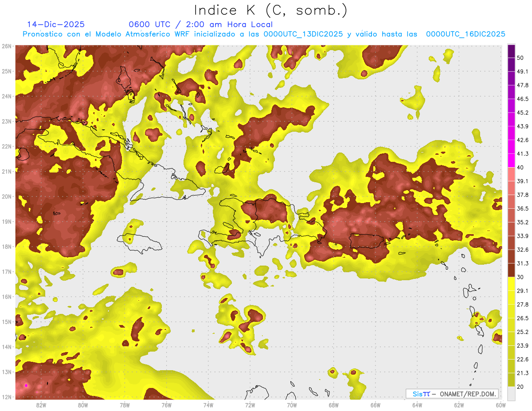Click the 37.8 value on the color scale
This screenshot has width=532, height=411.
[522, 195]
